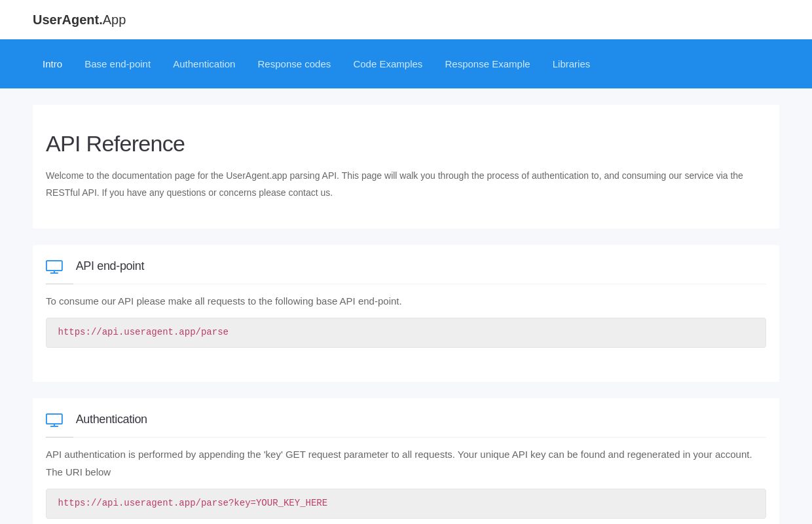Click text 'To consume our API please make'

click(224, 301)
